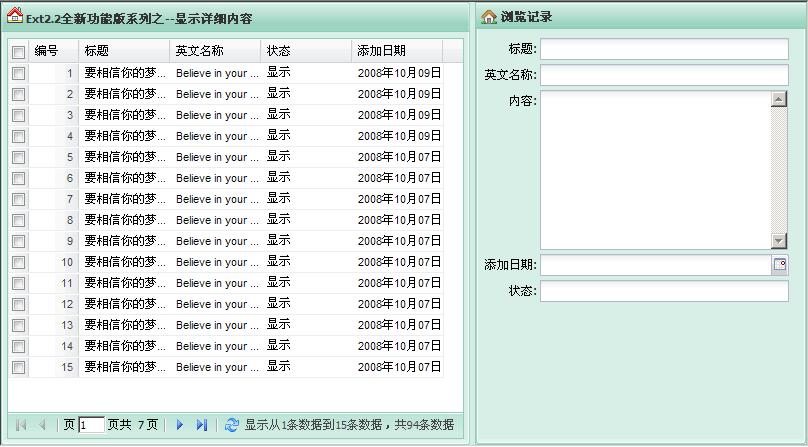Click the 内容 scrollbar track
The width and height of the screenshot is (808, 447).
(x=779, y=170)
